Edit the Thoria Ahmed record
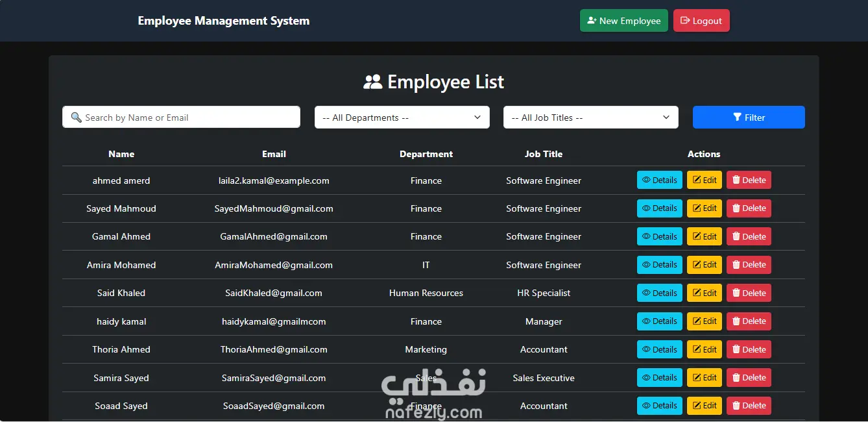 click(705, 349)
